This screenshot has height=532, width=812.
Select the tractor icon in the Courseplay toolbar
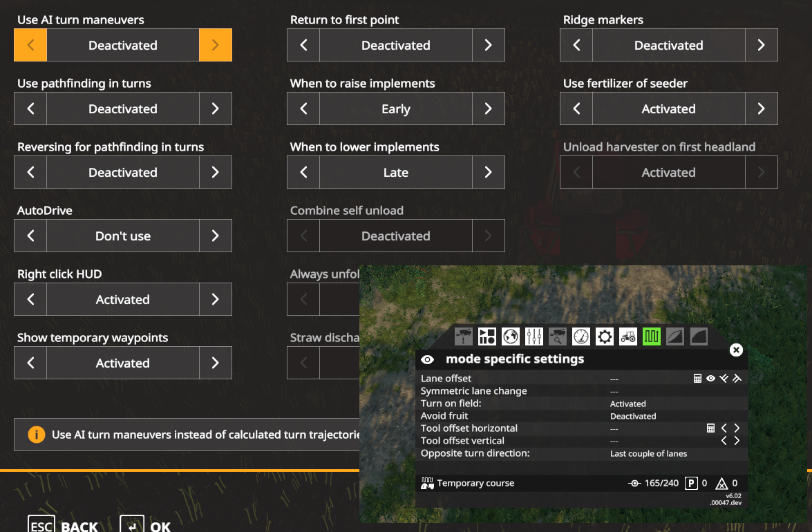click(x=627, y=336)
